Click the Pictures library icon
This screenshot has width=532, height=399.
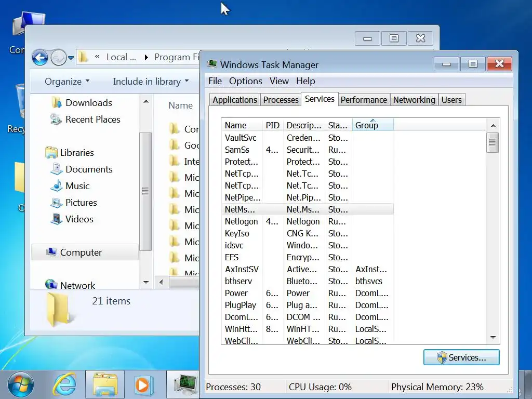[56, 202]
